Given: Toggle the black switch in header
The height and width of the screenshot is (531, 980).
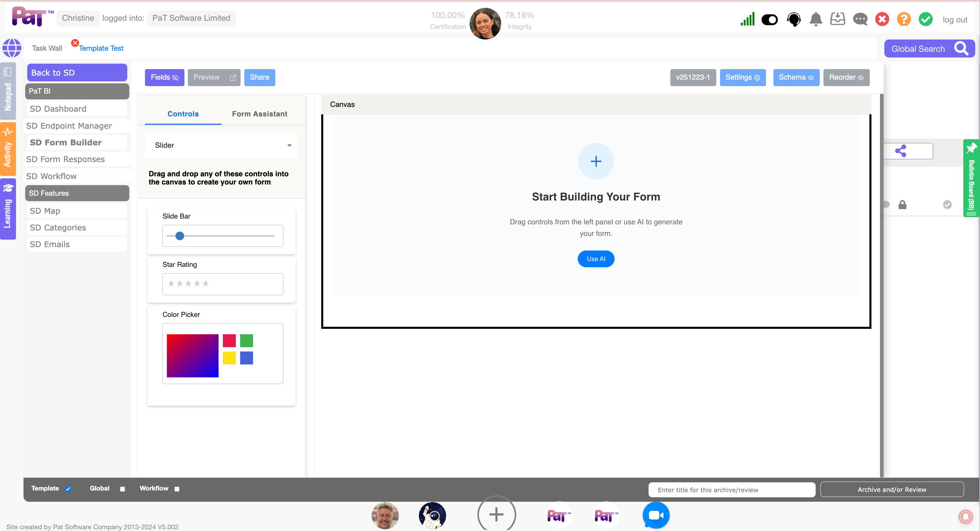Looking at the screenshot, I should 769,19.
